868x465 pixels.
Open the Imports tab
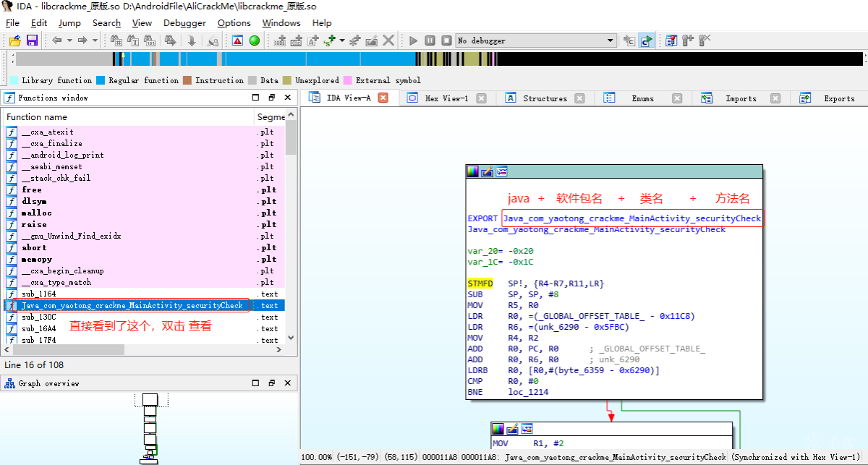(x=741, y=98)
